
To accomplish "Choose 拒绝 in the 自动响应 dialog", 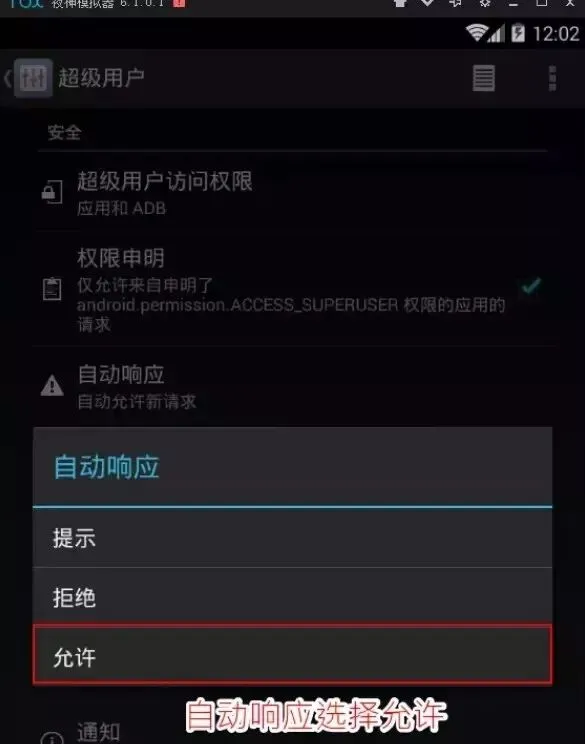I will click(292, 597).
